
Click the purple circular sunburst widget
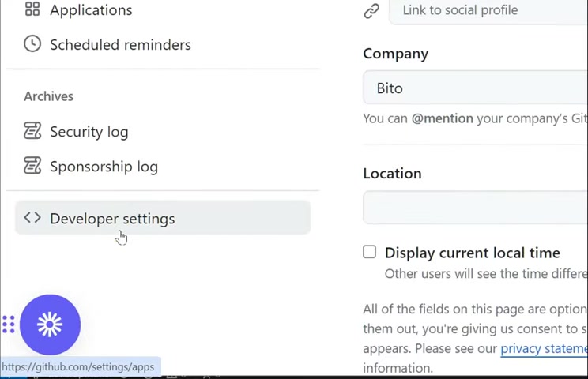51,325
